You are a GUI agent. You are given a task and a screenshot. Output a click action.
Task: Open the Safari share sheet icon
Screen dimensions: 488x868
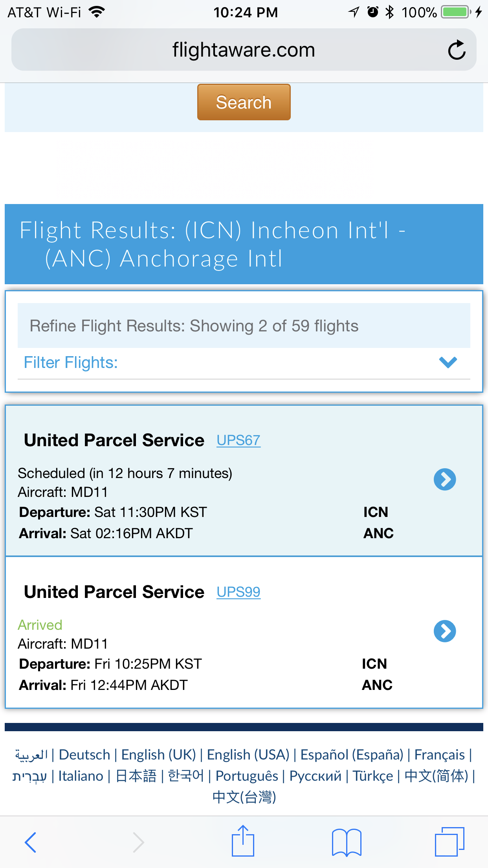pyautogui.click(x=243, y=841)
